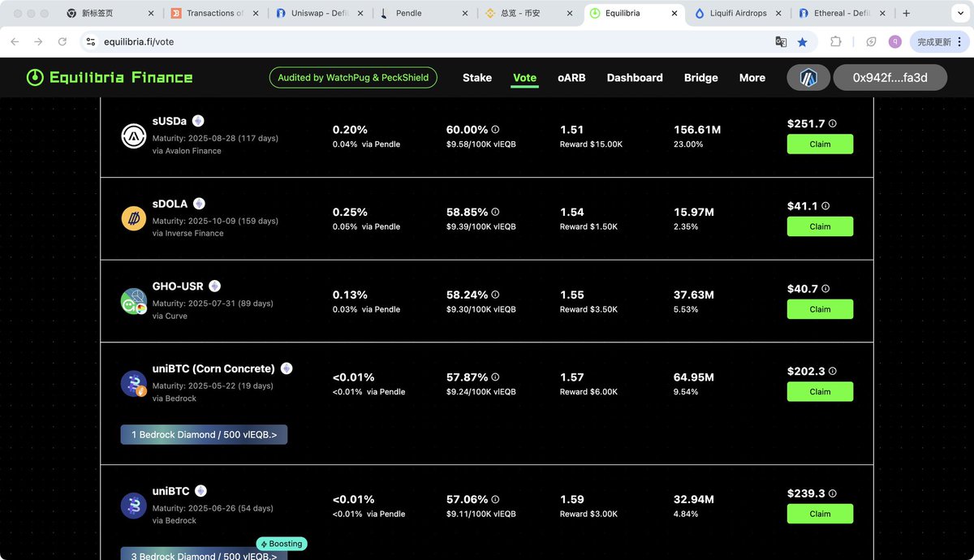Screen dimensions: 974x560
Task: Claim the uniBTC $239.3 reward
Action: point(820,514)
